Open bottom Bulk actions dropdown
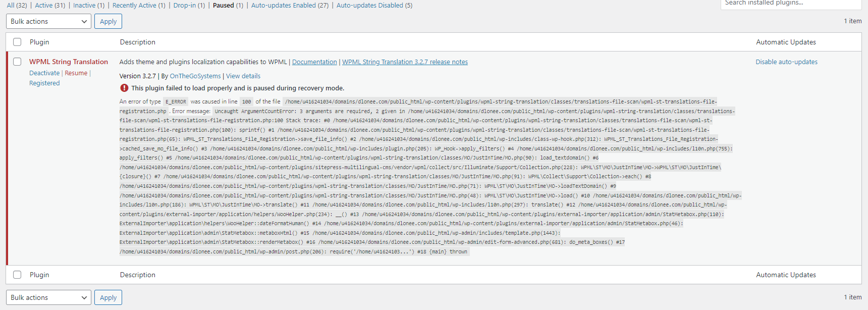The image size is (868, 310). click(x=48, y=297)
